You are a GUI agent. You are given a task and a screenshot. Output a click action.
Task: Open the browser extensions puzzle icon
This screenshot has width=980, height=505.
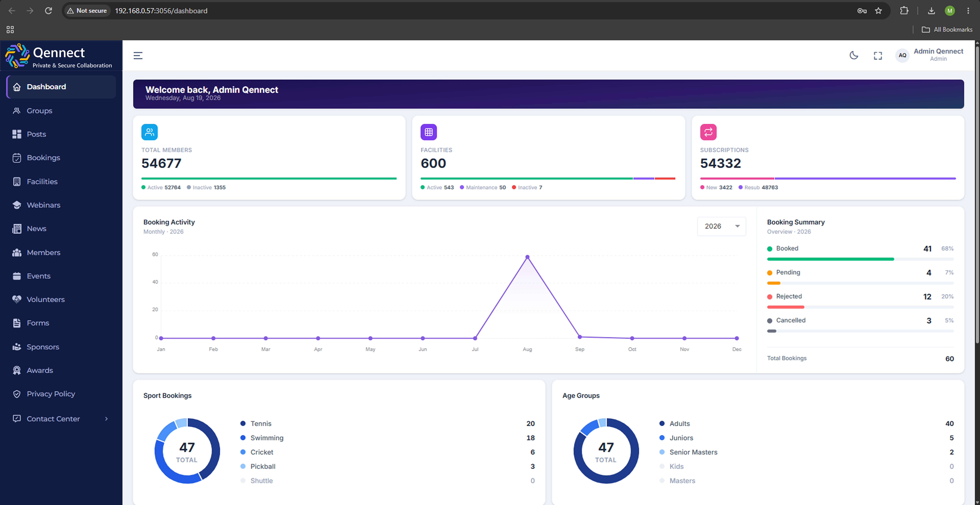click(904, 11)
